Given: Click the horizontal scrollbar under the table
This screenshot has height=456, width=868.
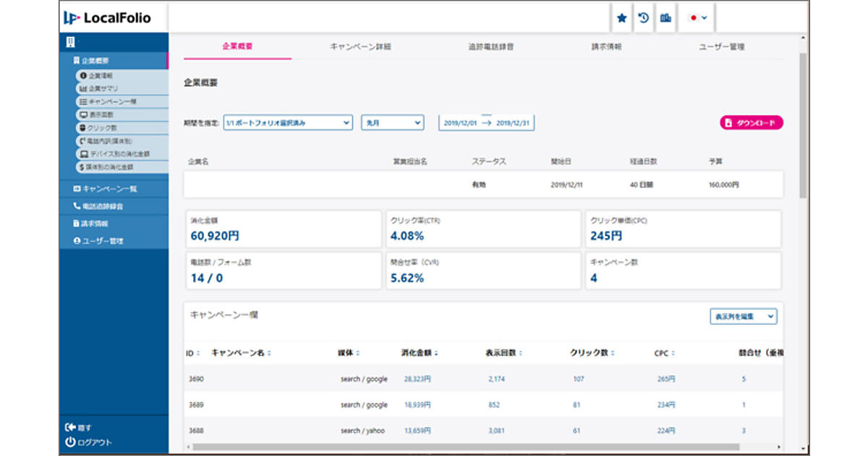Looking at the screenshot, I should click(x=463, y=447).
